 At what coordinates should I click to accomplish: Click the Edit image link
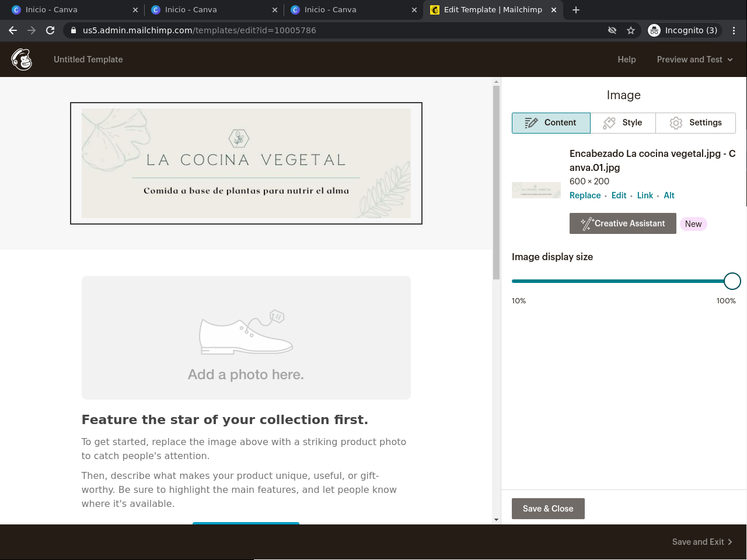(x=619, y=195)
